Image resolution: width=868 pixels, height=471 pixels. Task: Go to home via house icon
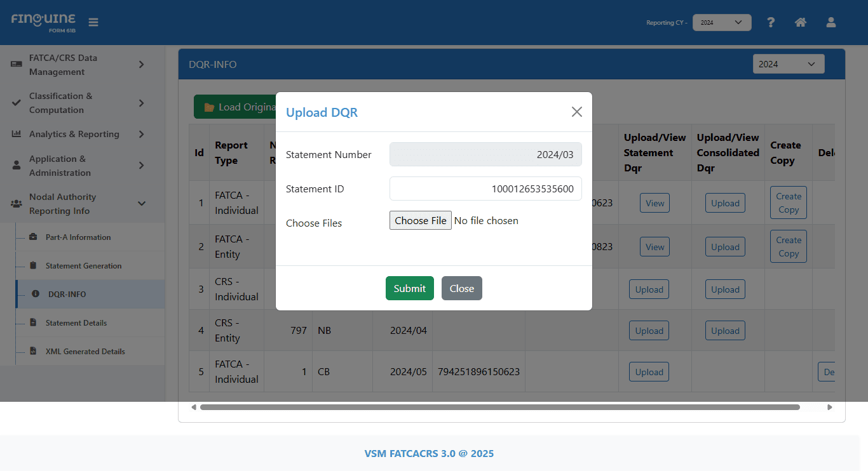tap(801, 22)
